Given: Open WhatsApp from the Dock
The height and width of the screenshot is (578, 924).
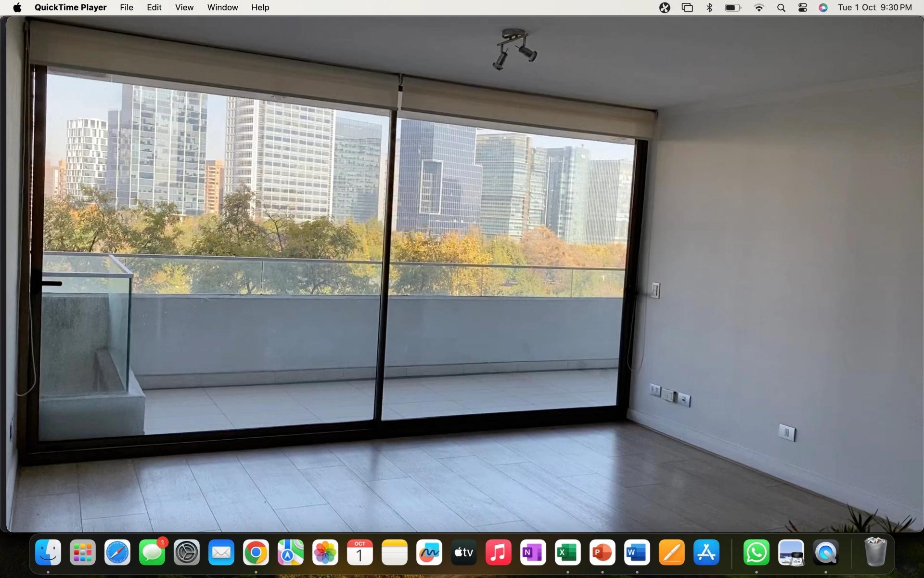Looking at the screenshot, I should pyautogui.click(x=756, y=552).
